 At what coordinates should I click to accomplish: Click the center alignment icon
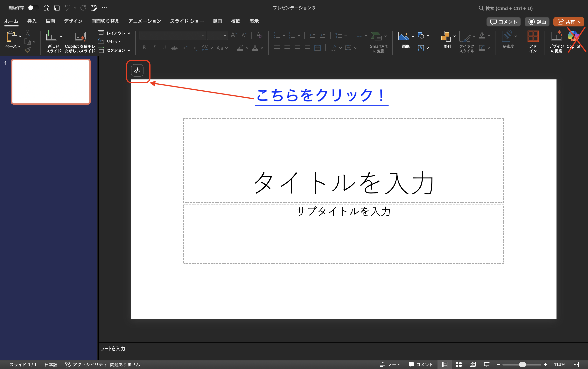pos(287,48)
